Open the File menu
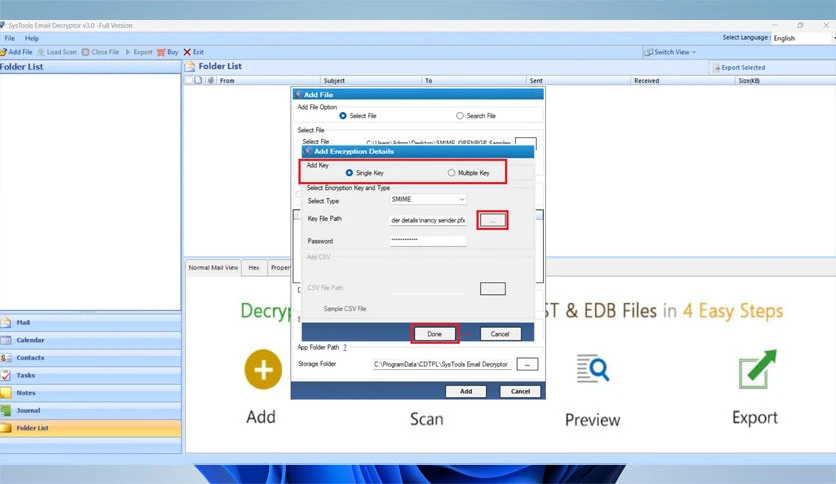 [x=10, y=38]
